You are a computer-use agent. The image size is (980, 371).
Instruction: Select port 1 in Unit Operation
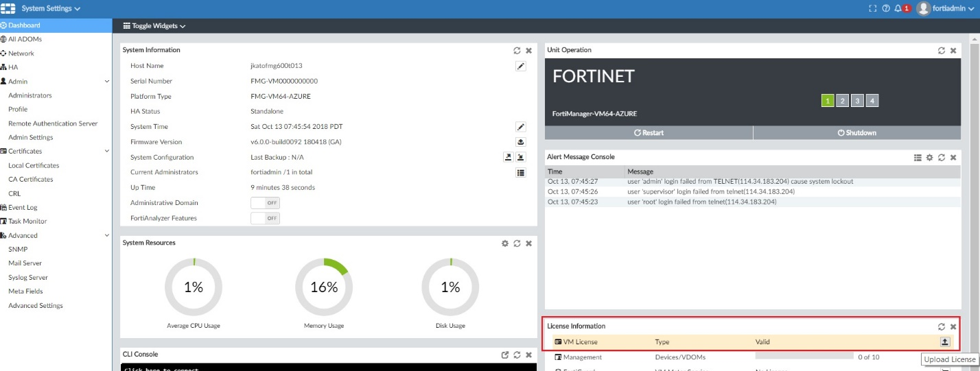828,101
